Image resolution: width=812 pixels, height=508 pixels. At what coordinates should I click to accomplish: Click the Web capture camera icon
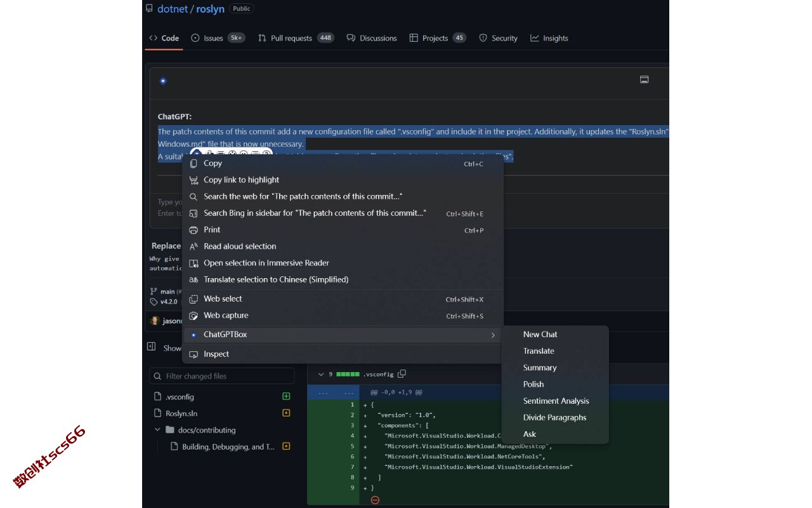click(193, 316)
